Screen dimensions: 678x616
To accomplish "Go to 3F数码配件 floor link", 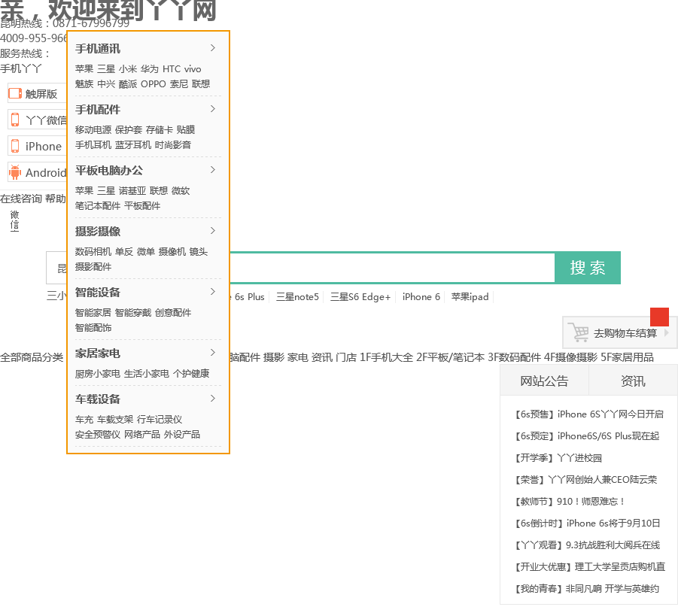I will [514, 357].
